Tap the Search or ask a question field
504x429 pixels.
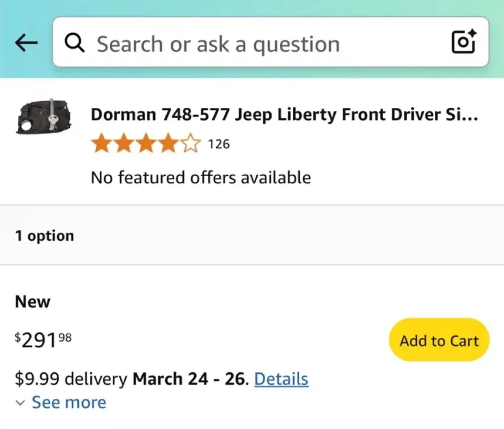tap(217, 43)
